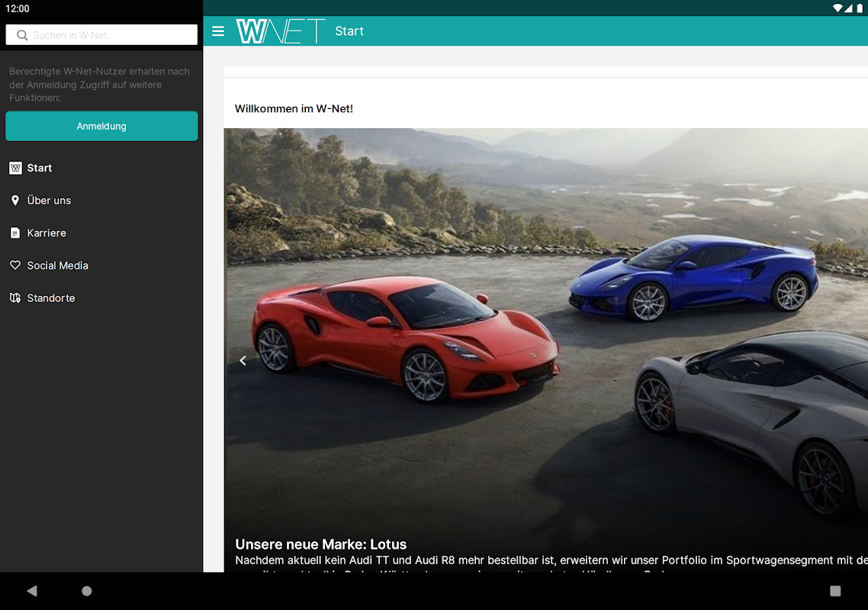Screen dimensions: 868x610
Task: Focus the 'Suchen in W-Net' search field
Action: [x=101, y=35]
